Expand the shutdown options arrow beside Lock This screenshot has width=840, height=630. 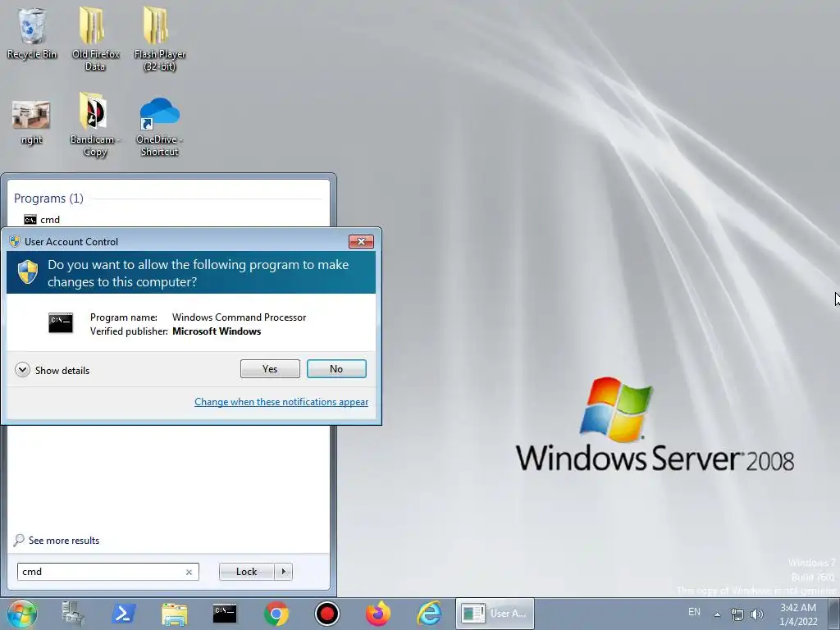(x=283, y=572)
